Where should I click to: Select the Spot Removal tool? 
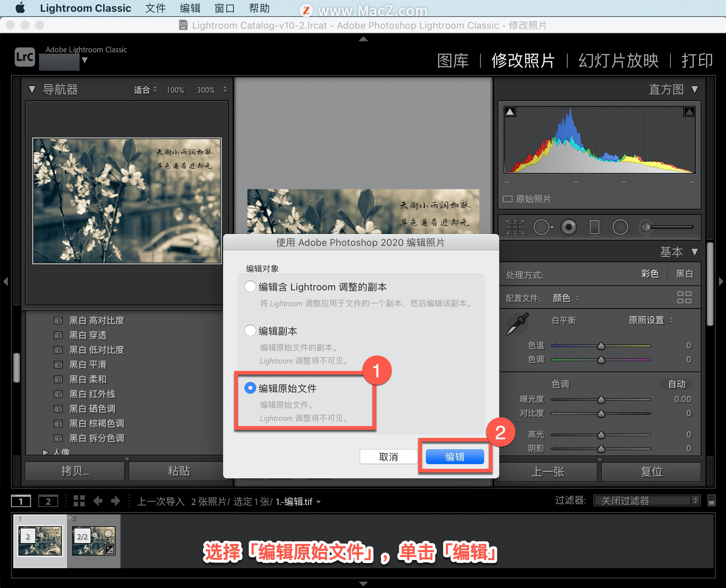[543, 227]
